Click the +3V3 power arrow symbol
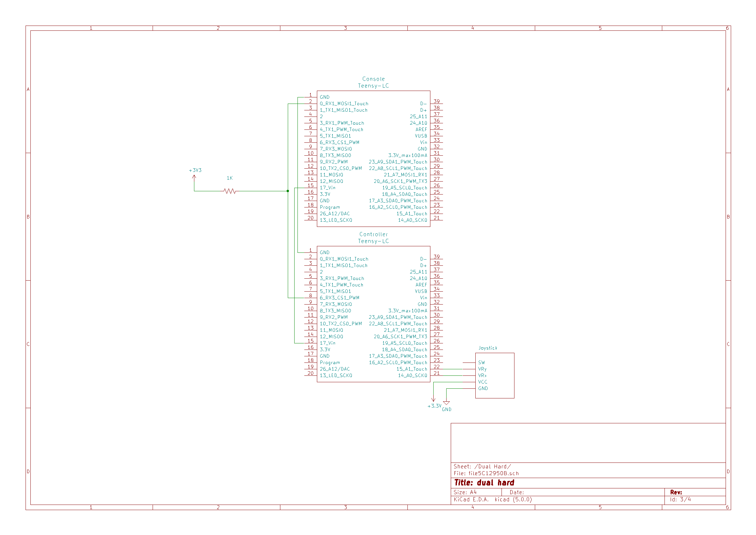The image size is (756, 535). [194, 177]
